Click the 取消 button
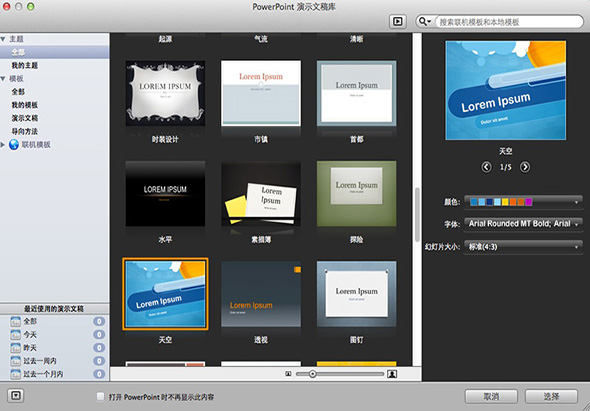The image size is (590, 411). pos(491,396)
